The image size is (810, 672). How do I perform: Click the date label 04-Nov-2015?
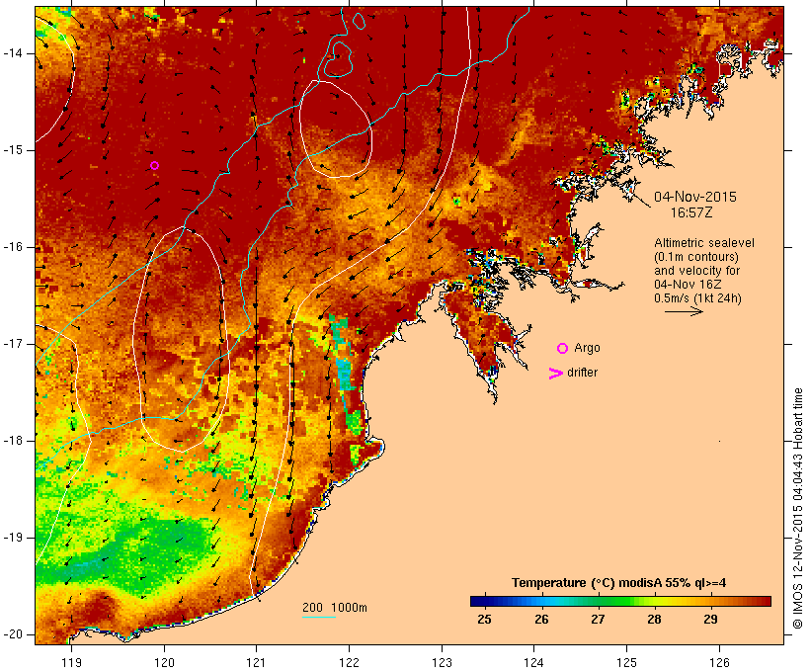click(695, 197)
